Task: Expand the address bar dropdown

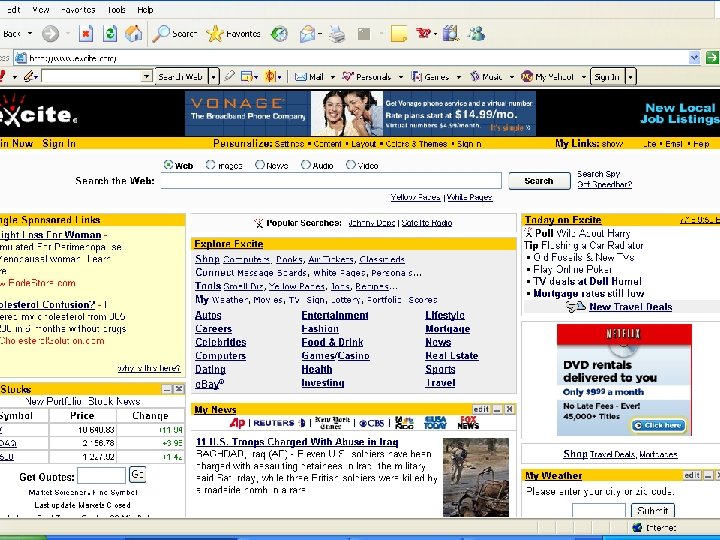Action: click(694, 58)
